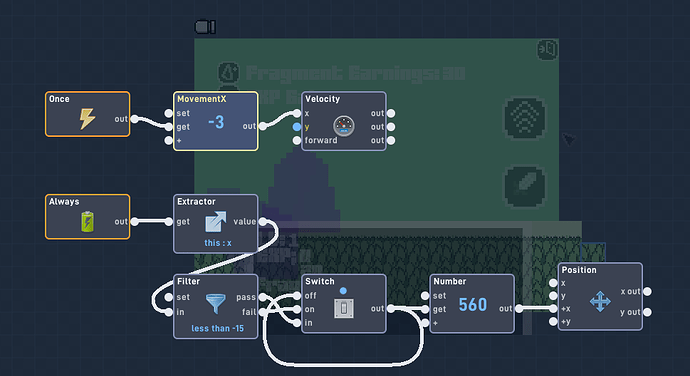The width and height of the screenshot is (690, 376).
Task: Select the Number node title
Action: tap(450, 281)
